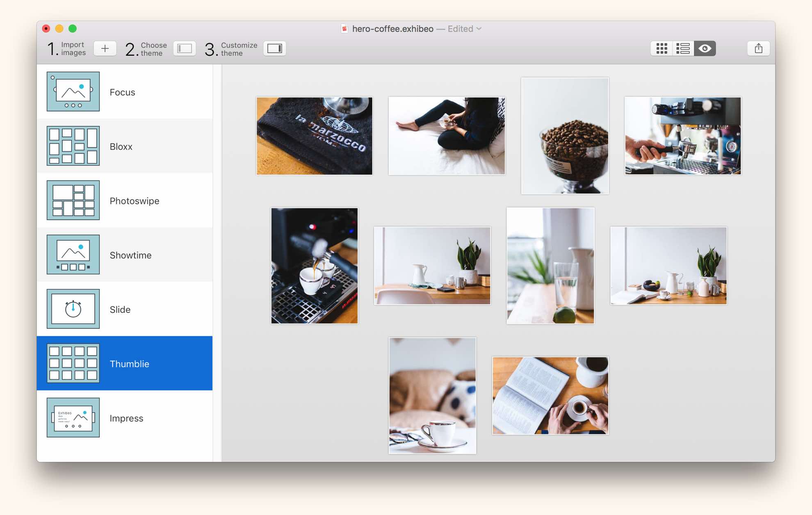Click the share export icon
Screen dimensions: 812x515
coord(758,48)
